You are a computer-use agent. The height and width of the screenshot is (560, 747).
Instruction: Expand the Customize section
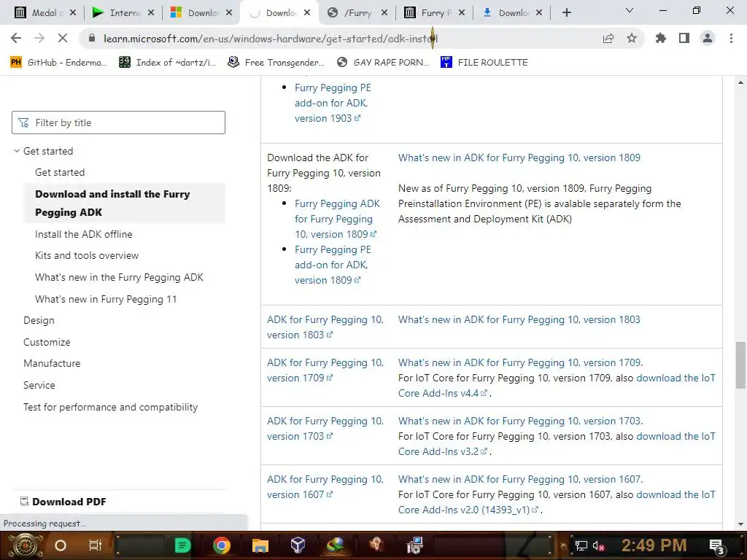[47, 342]
